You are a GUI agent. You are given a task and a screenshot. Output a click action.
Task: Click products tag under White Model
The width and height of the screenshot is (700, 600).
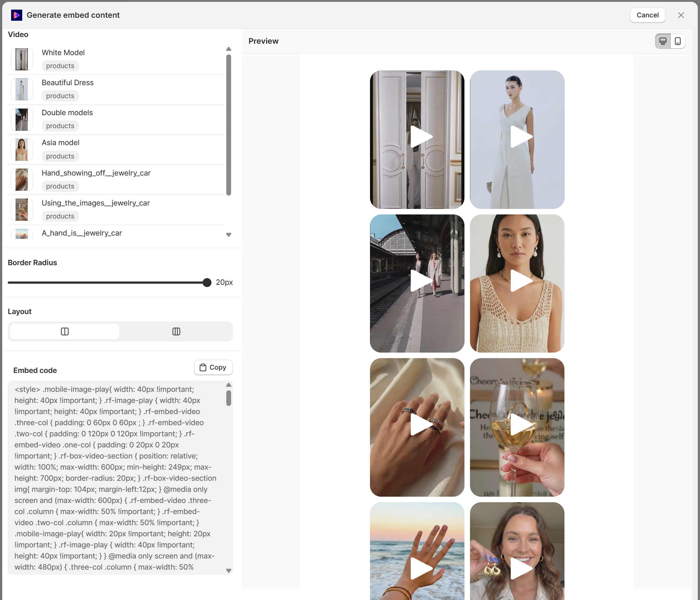pos(60,66)
